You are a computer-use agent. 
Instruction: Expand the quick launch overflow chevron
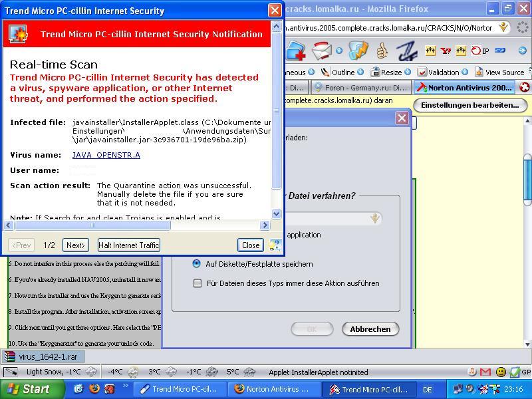[x=125, y=386]
